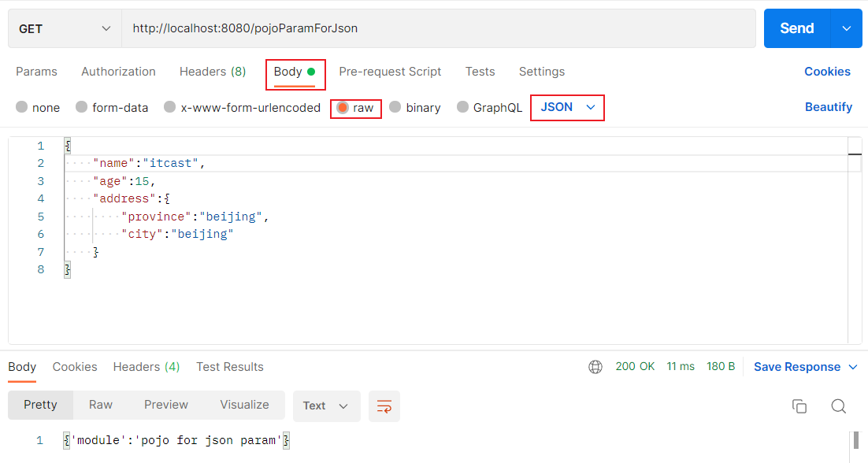
Task: Select the raw body radio button
Action: click(343, 107)
